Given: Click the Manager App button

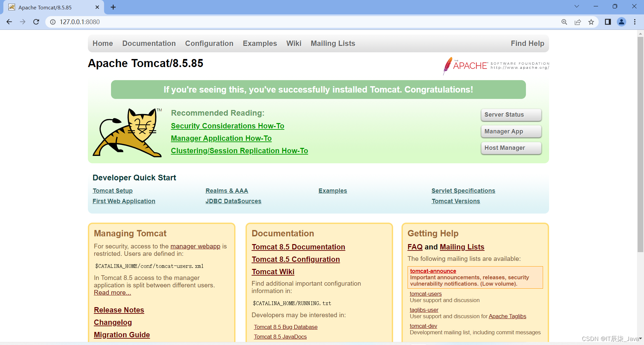Looking at the screenshot, I should point(511,131).
